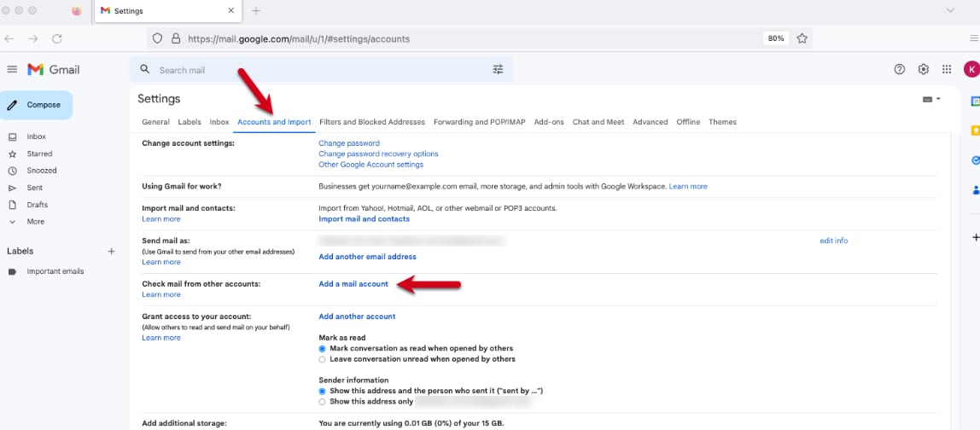Open the Inbox folder

(36, 137)
